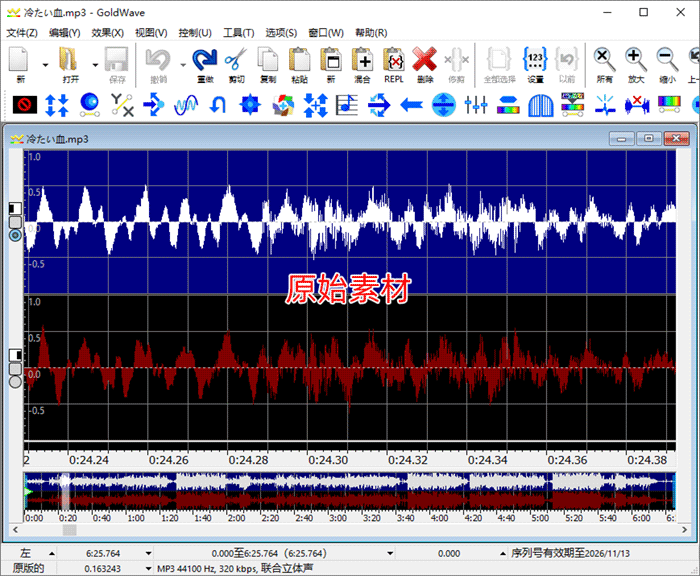Apply the Censor effect (black box, red circle)
Screen dimensions: 700x576
[x=25, y=105]
